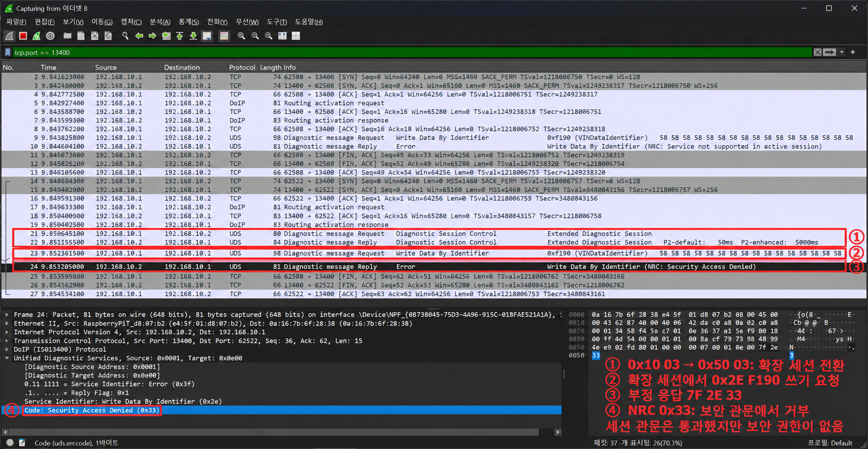The image size is (868, 449).
Task: Open capture options from the toolbar
Action: [50, 36]
